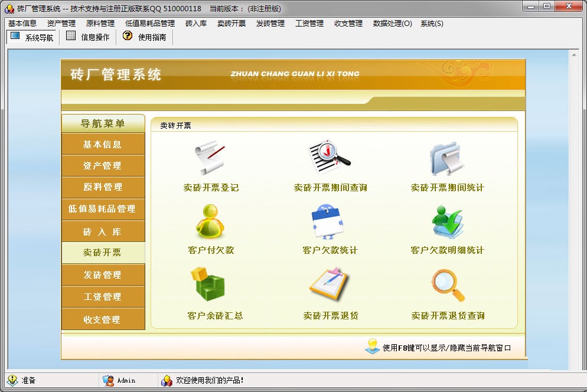Viewport: 587px width, 392px height.
Task: Select 资产管理 in navigation sidebar
Action: coord(103,165)
